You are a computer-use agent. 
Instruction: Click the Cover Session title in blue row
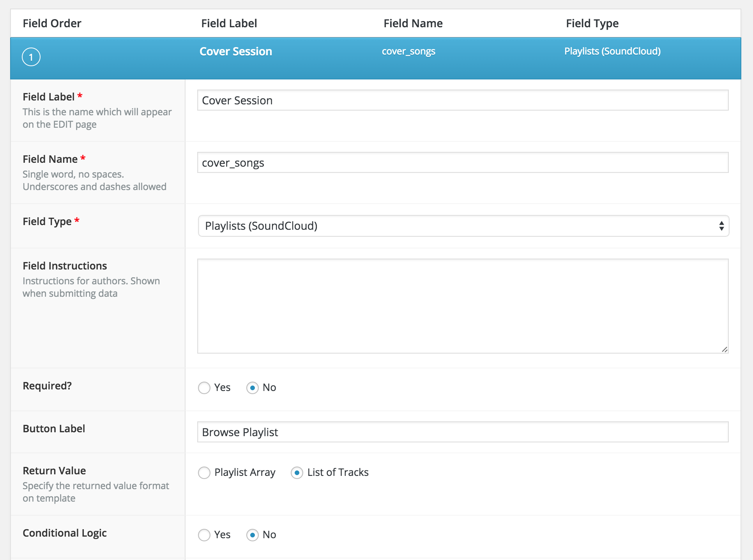(236, 51)
